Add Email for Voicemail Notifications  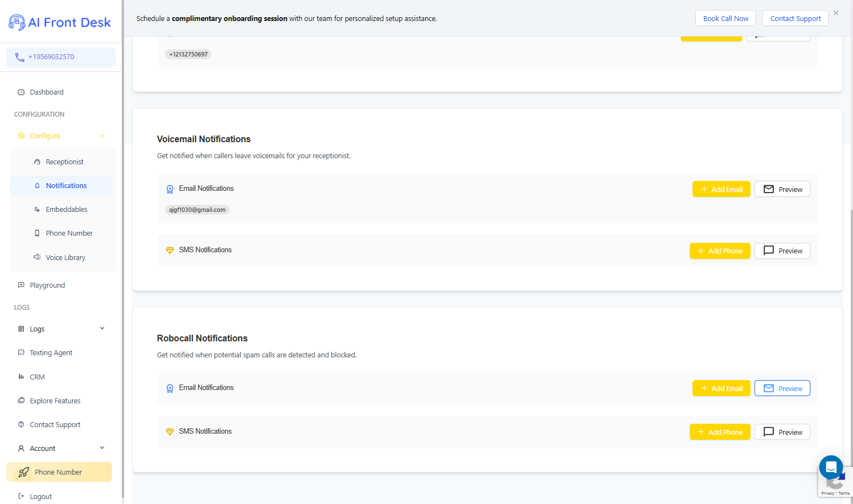click(x=721, y=189)
